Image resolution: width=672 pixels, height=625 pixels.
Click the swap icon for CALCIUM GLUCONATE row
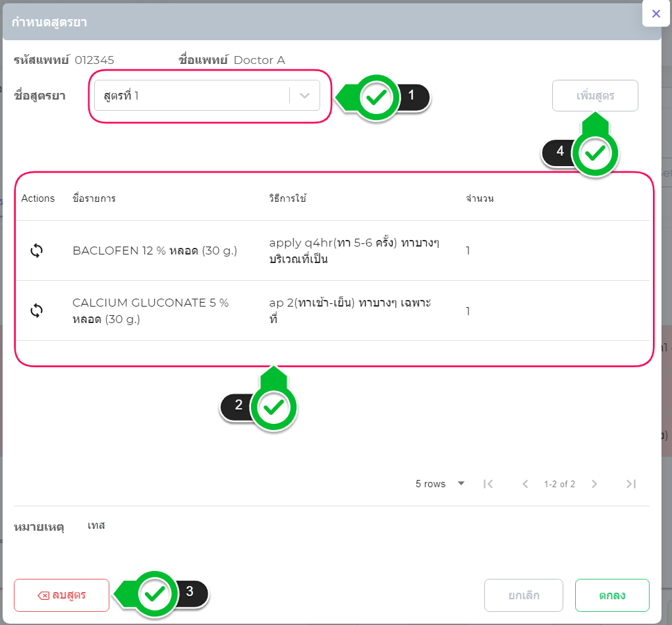coord(37,311)
